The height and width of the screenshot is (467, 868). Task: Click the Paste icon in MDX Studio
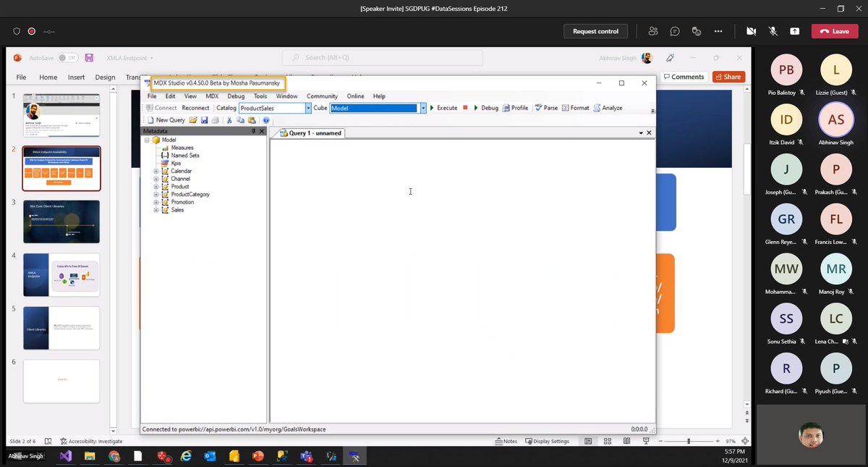click(252, 120)
